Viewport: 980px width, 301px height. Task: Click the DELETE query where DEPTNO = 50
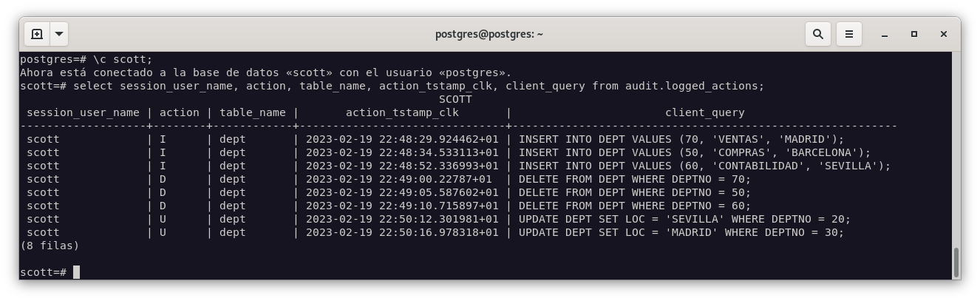634,192
